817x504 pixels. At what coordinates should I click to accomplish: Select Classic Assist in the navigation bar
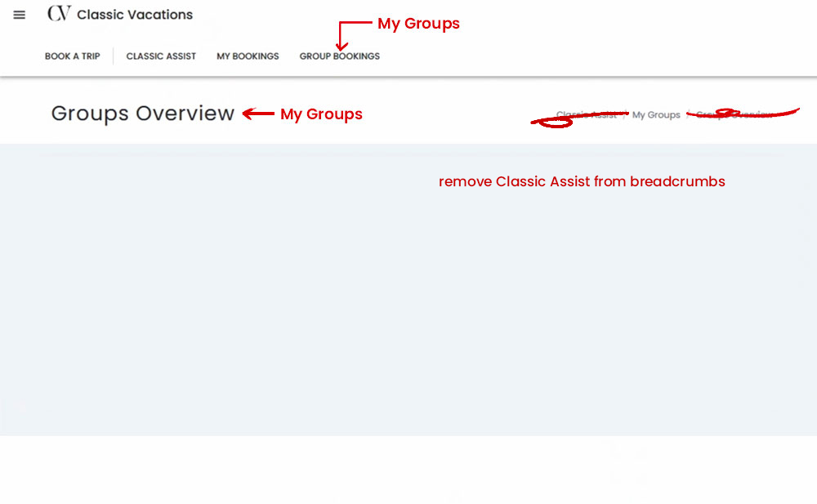[x=161, y=56]
